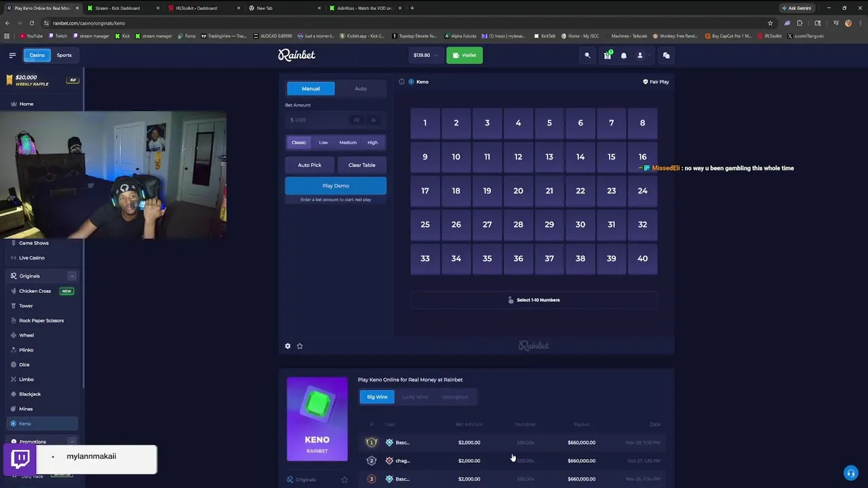This screenshot has width=868, height=488.
Task: Select the Description tab
Action: tap(454, 397)
